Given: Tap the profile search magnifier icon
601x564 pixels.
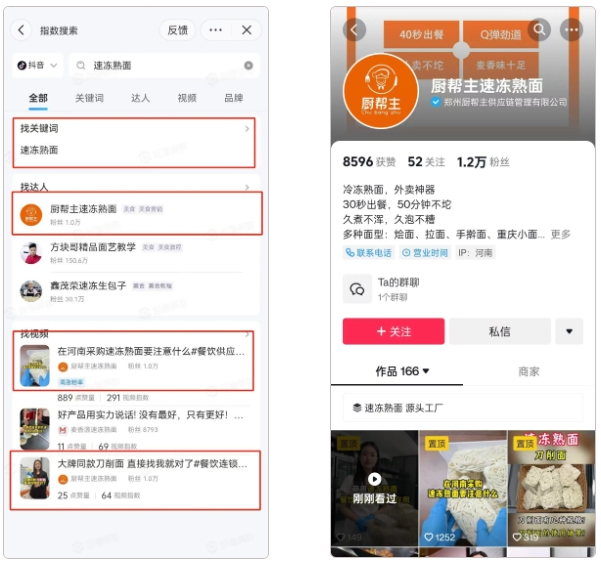Looking at the screenshot, I should tap(539, 29).
